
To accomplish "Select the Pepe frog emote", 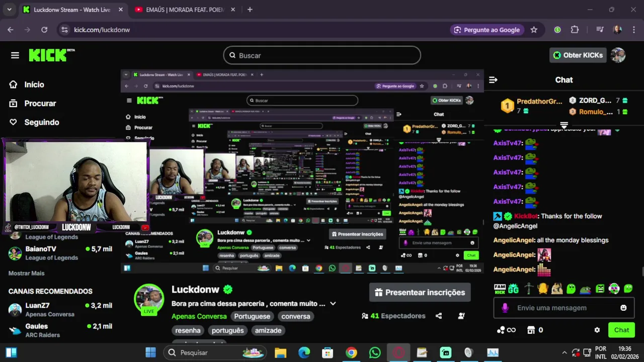I will [585, 289].
